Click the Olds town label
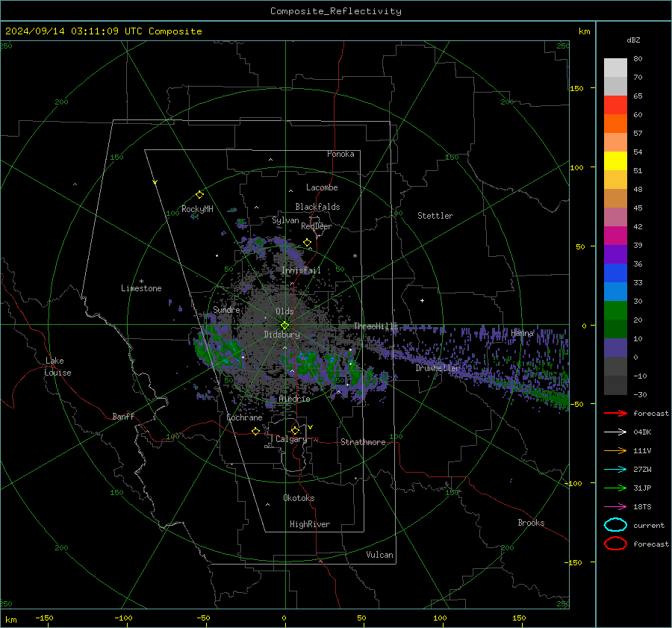Image resolution: width=672 pixels, height=628 pixels. coord(284,311)
